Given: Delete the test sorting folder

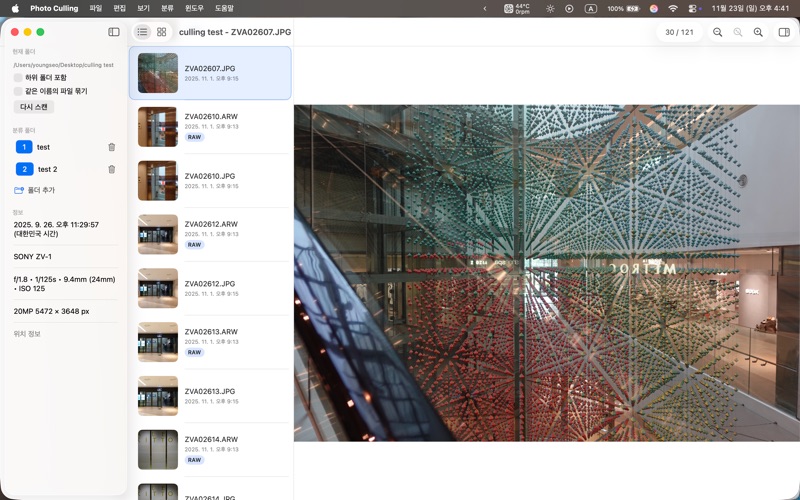Looking at the screenshot, I should [x=112, y=147].
